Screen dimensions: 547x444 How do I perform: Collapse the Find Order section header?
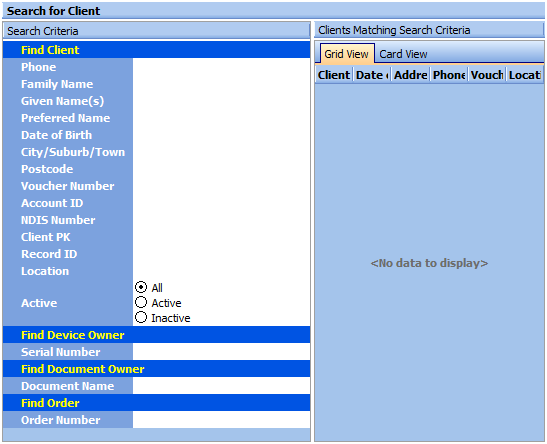pos(156,403)
